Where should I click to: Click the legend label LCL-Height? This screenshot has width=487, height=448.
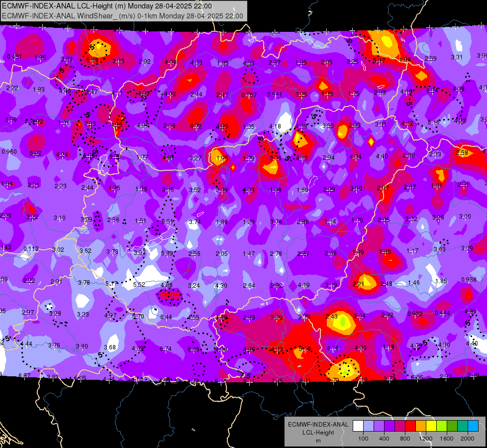tap(318, 433)
